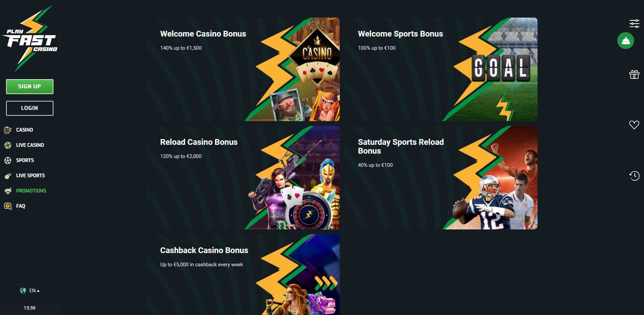Screen dimensions: 644x315
Task: Click the Play Fast Casino logo
Action: tap(30, 39)
